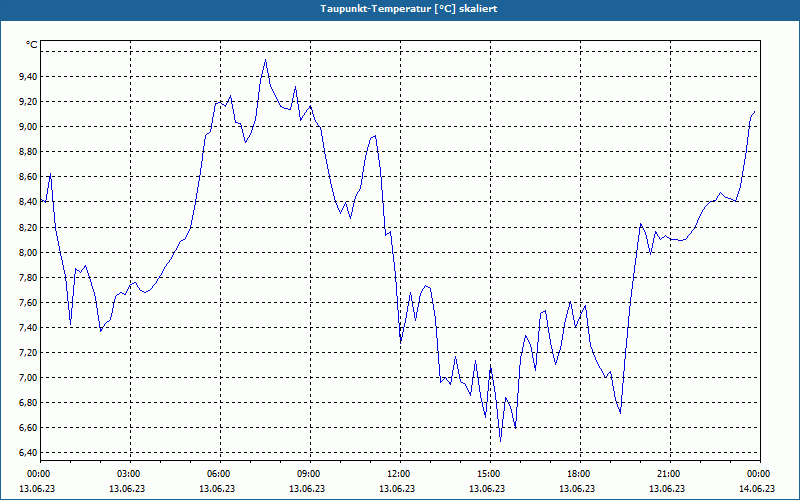The height and width of the screenshot is (500, 800).
Task: Click the 14.06.23 date label
Action: (x=757, y=488)
